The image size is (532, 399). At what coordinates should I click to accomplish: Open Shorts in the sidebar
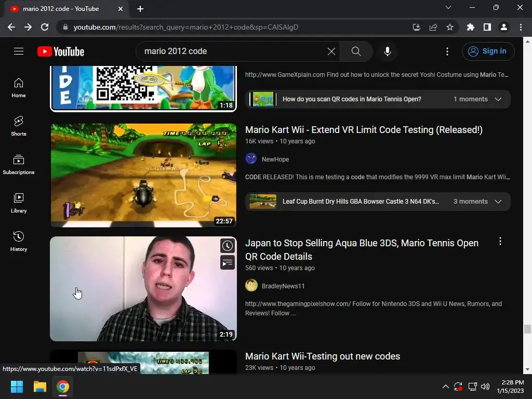(19, 126)
